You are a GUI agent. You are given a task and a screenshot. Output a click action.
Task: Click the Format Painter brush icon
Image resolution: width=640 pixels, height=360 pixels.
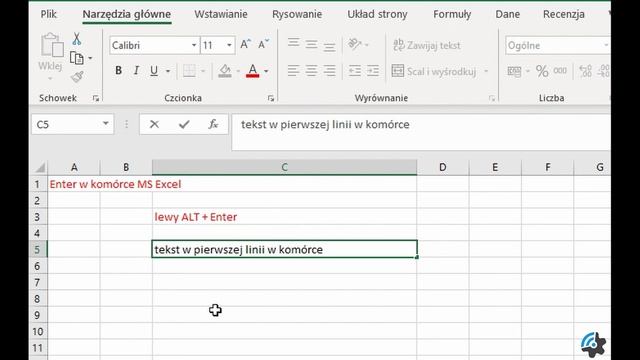pos(77,77)
